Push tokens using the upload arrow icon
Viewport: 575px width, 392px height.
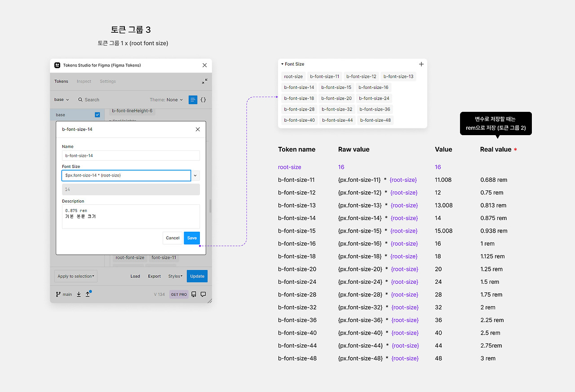[x=88, y=295]
